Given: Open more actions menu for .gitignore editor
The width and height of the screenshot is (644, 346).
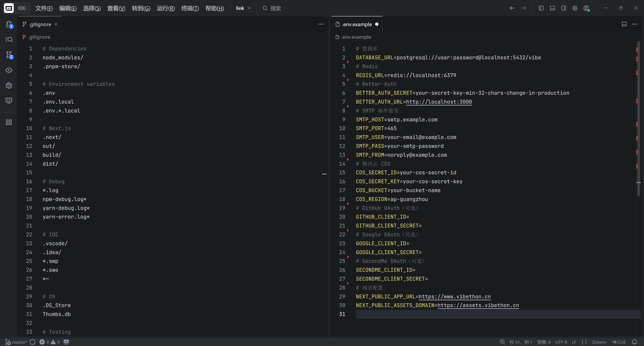Looking at the screenshot, I should click(x=320, y=24).
